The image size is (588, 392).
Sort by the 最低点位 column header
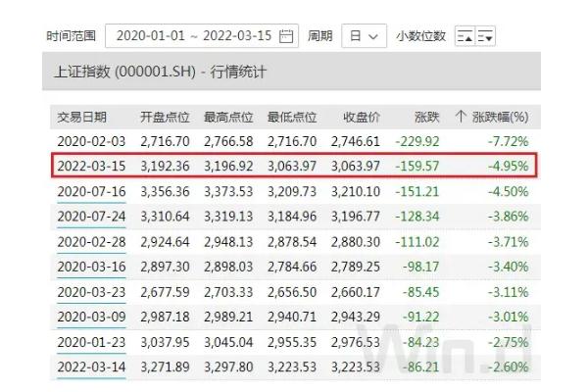click(292, 117)
